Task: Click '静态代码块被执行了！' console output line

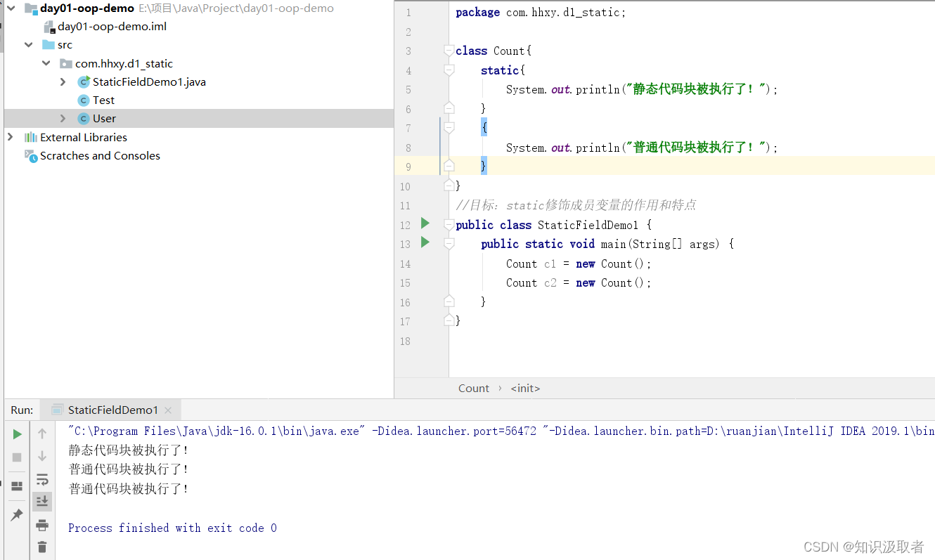Action: point(129,450)
